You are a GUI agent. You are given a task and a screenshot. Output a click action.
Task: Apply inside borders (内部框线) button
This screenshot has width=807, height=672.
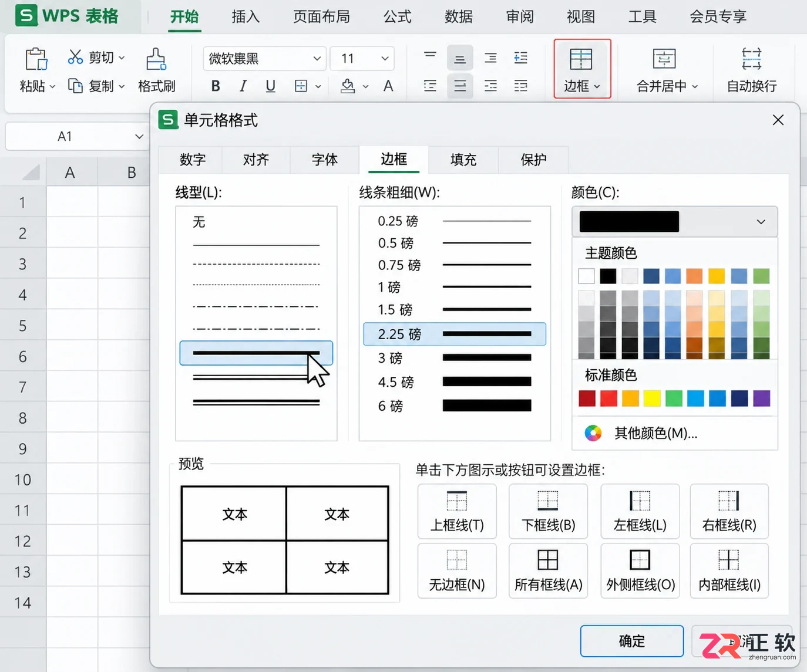coord(729,570)
